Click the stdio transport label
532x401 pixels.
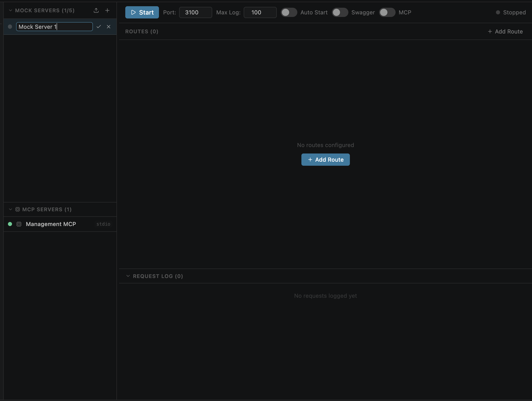[x=103, y=224]
